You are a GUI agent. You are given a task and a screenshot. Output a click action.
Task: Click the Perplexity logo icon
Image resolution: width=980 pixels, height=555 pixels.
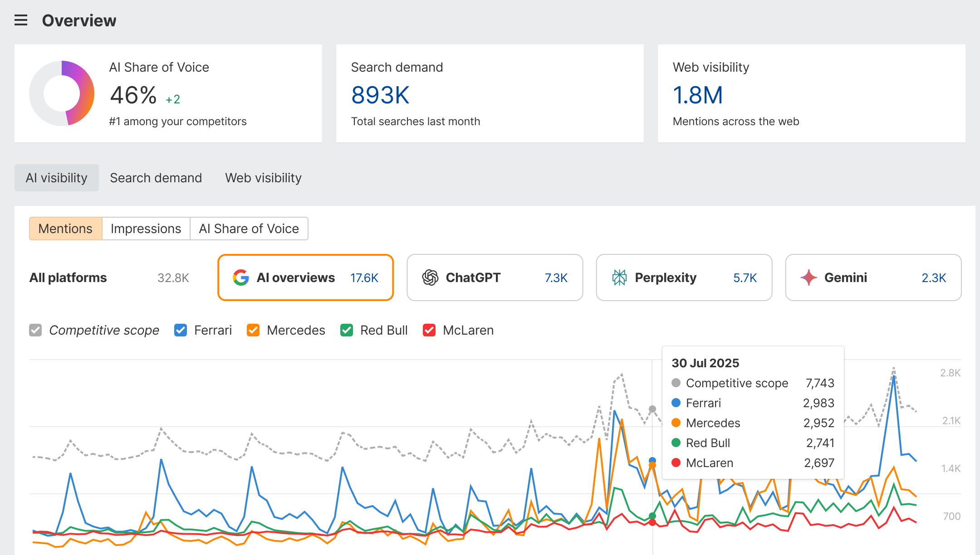click(x=620, y=277)
